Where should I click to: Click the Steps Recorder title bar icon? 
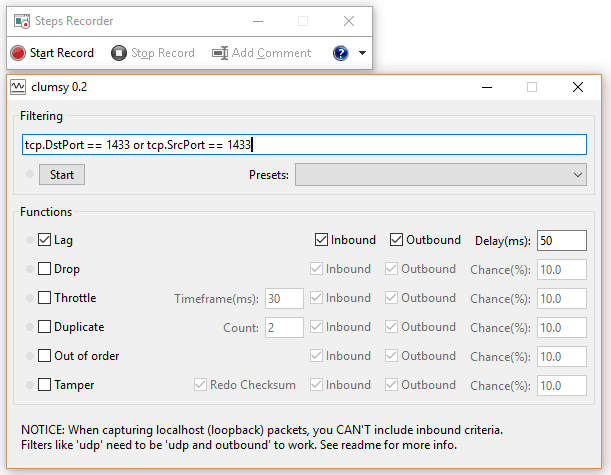[22, 21]
